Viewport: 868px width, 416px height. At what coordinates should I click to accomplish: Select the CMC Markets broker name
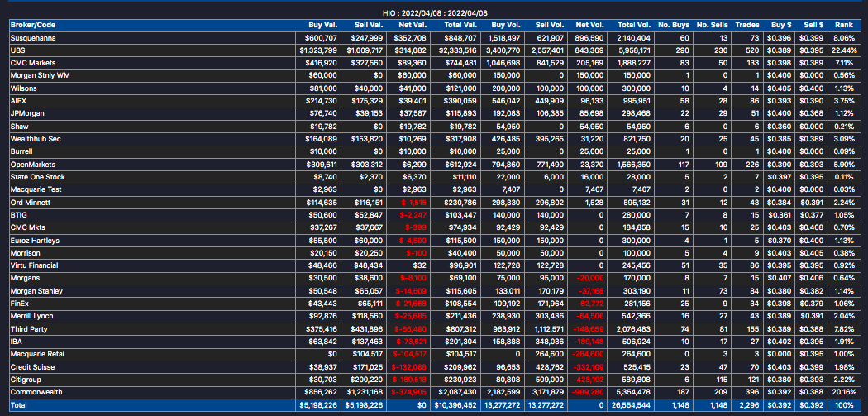click(33, 63)
